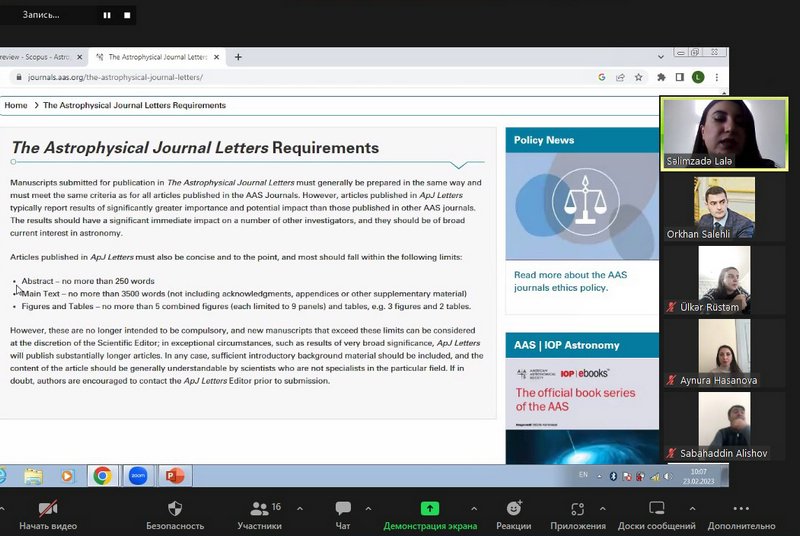Open the Chrome profile avatar L
The height and width of the screenshot is (536, 800).
coord(698,78)
